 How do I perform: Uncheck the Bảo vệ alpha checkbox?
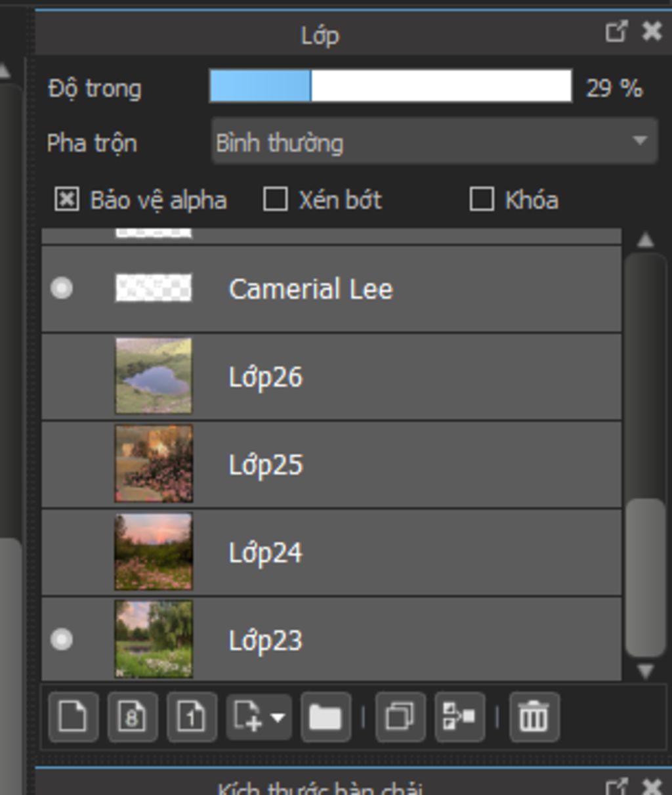coord(67,200)
